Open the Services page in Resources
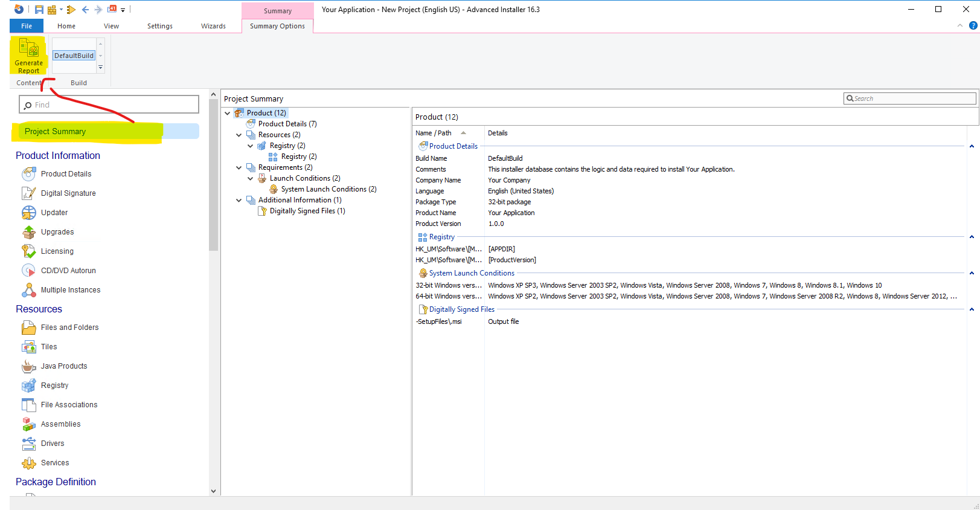This screenshot has height=510, width=980. [55, 463]
